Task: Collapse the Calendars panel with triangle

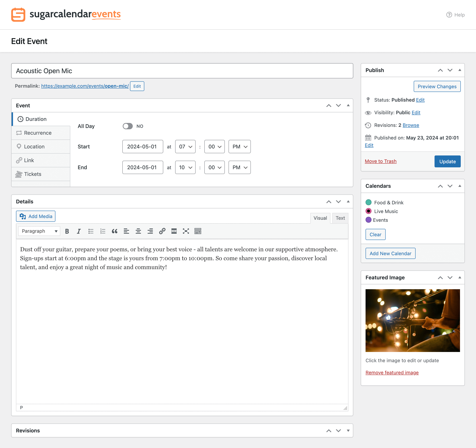Action: click(x=460, y=186)
